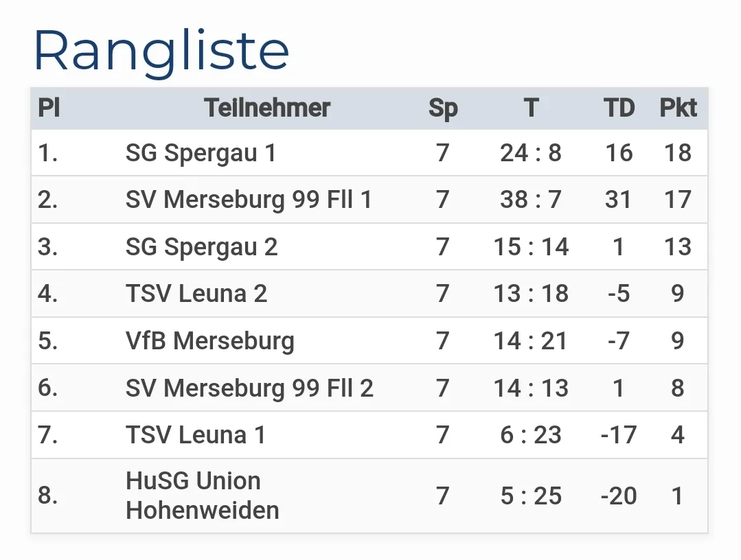Click the 38 : 7 goals score
This screenshot has height=560, width=741.
click(531, 200)
